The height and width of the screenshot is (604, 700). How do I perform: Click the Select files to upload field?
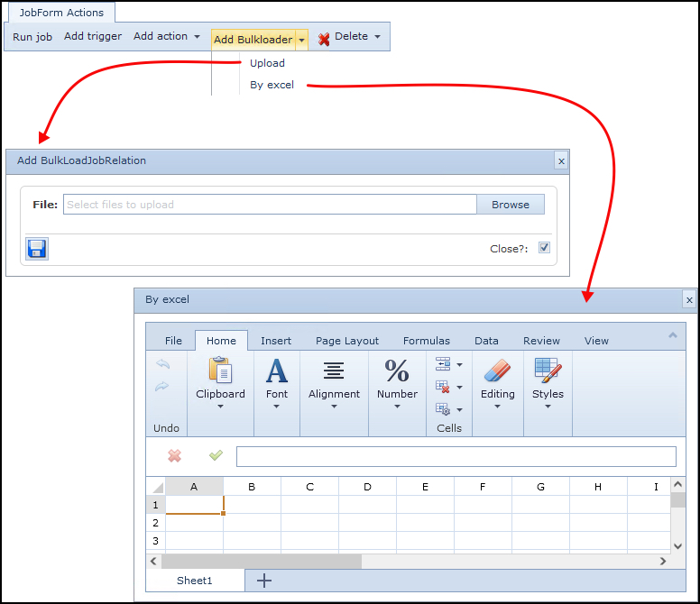coord(270,205)
